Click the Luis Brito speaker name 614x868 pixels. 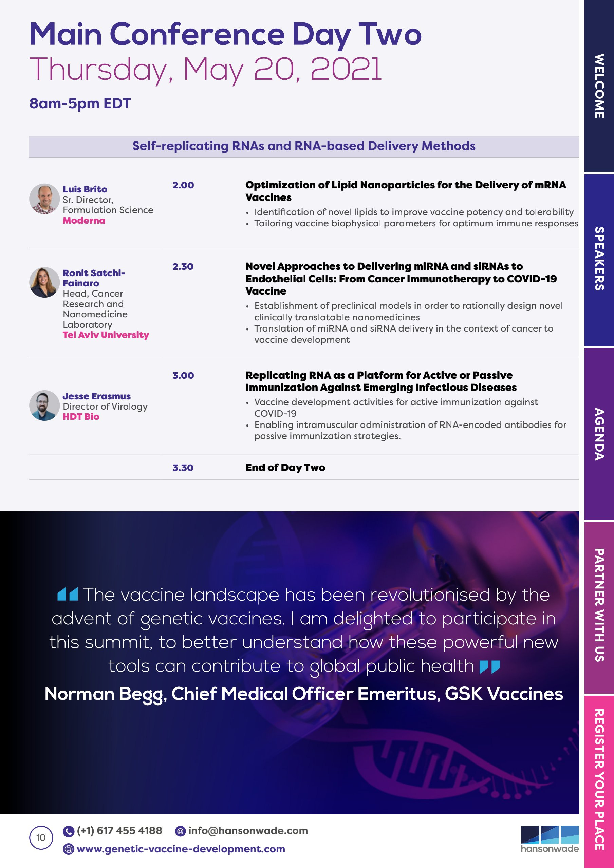(x=85, y=189)
